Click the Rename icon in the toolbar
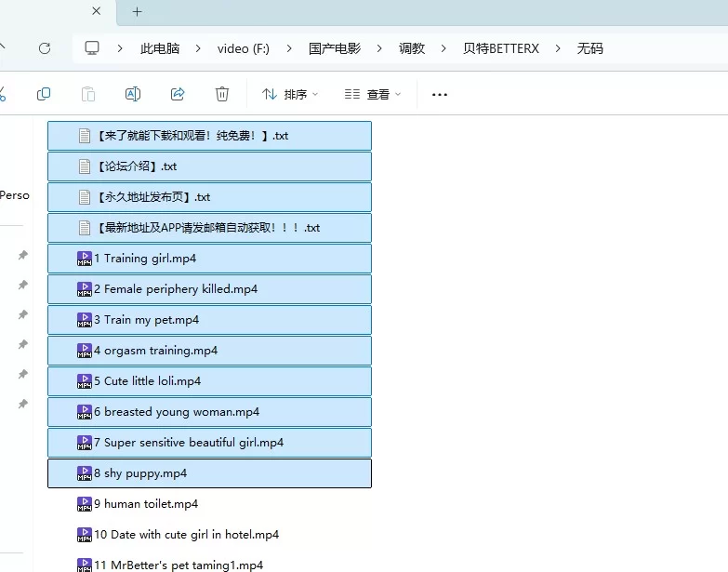This screenshot has height=572, width=728. click(x=133, y=94)
